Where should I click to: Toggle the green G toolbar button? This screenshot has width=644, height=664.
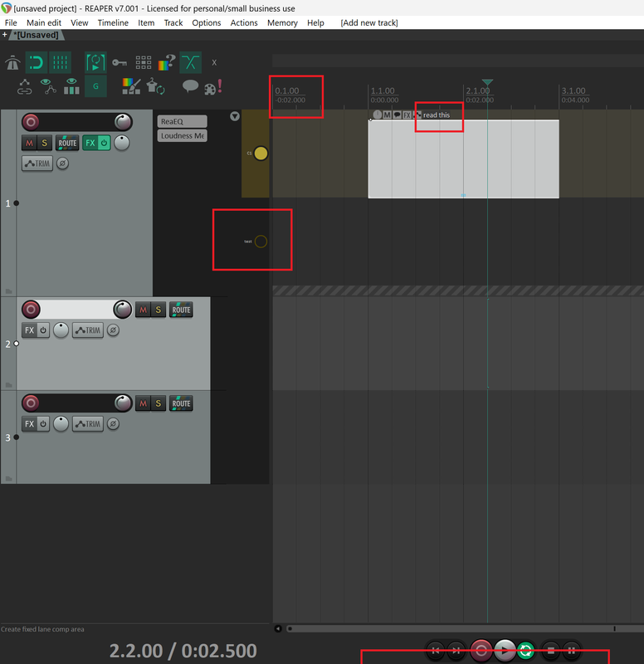tap(95, 86)
